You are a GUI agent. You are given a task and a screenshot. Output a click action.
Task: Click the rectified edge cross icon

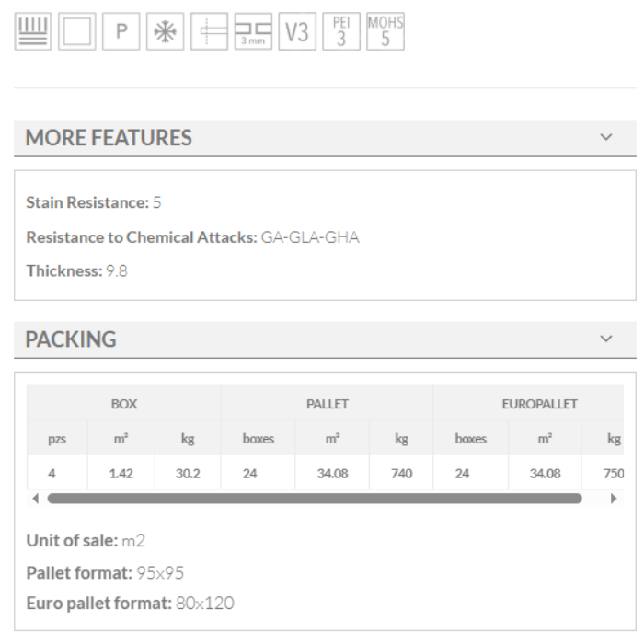(x=209, y=32)
